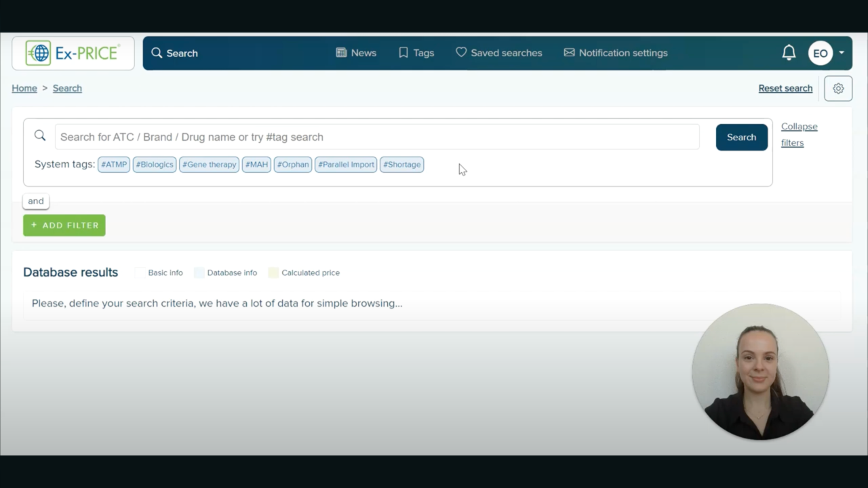The image size is (868, 488).
Task: Focus the ATC / Brand search field
Action: (376, 137)
